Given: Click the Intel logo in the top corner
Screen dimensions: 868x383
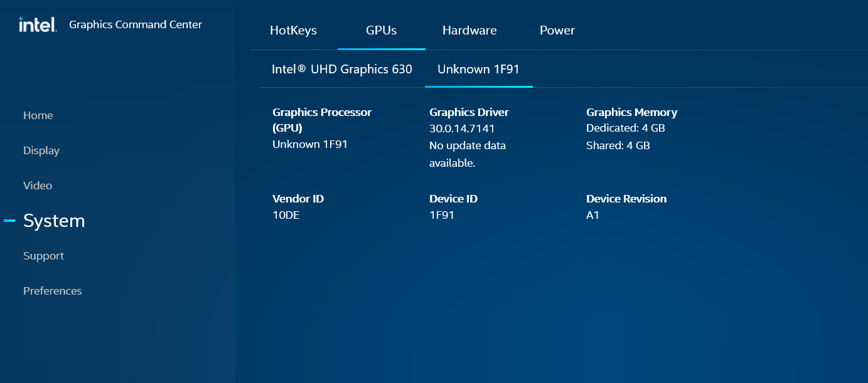Looking at the screenshot, I should click(x=37, y=24).
